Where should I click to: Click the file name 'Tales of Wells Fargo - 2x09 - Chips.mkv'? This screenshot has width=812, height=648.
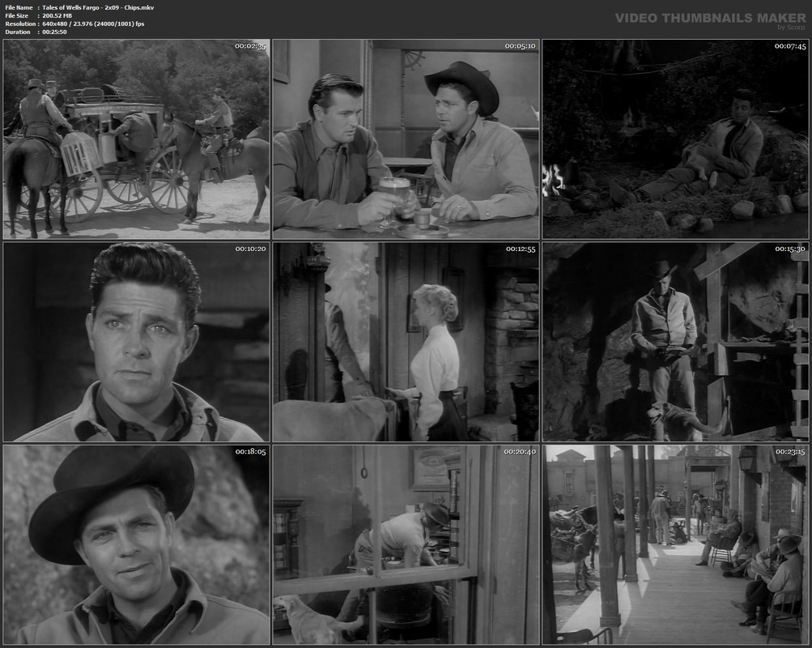click(x=98, y=7)
